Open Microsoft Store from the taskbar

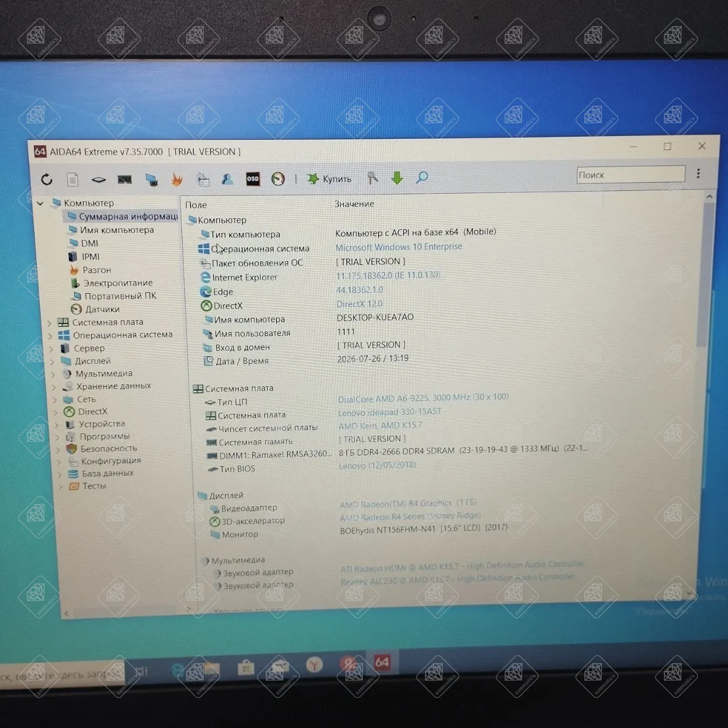245,667
